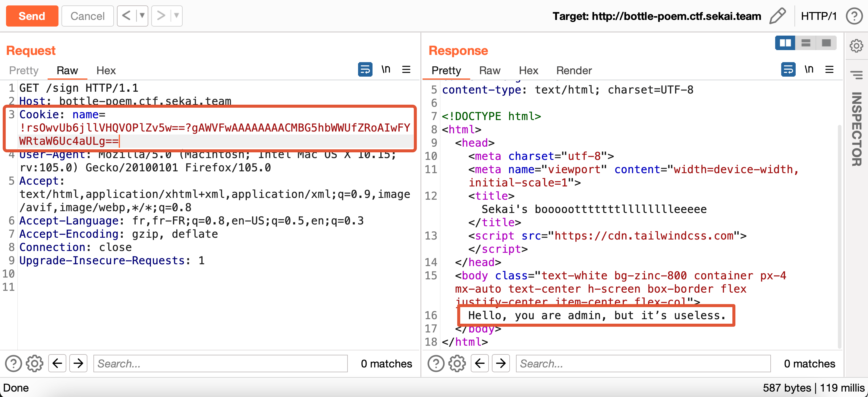Click the Response panel heading
This screenshot has width=868, height=397.
458,51
